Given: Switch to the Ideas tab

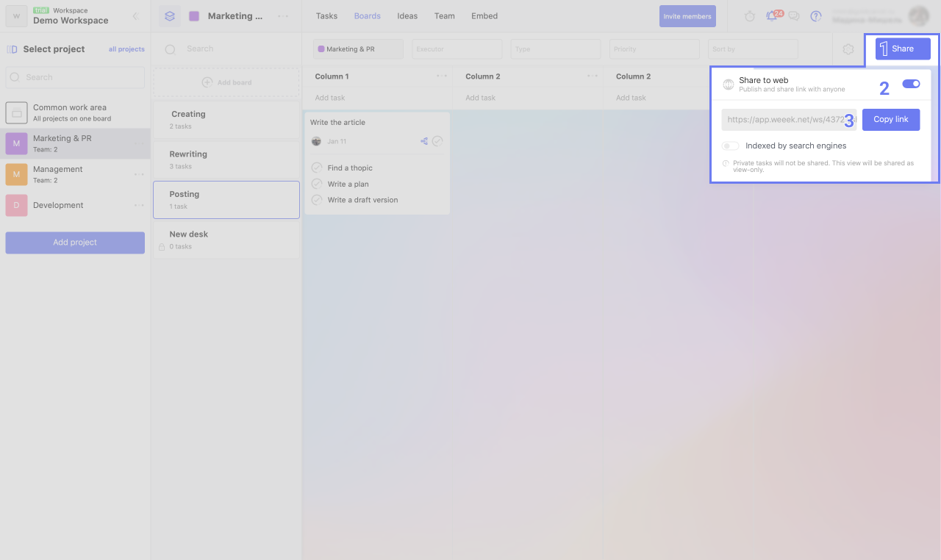Looking at the screenshot, I should pyautogui.click(x=407, y=16).
